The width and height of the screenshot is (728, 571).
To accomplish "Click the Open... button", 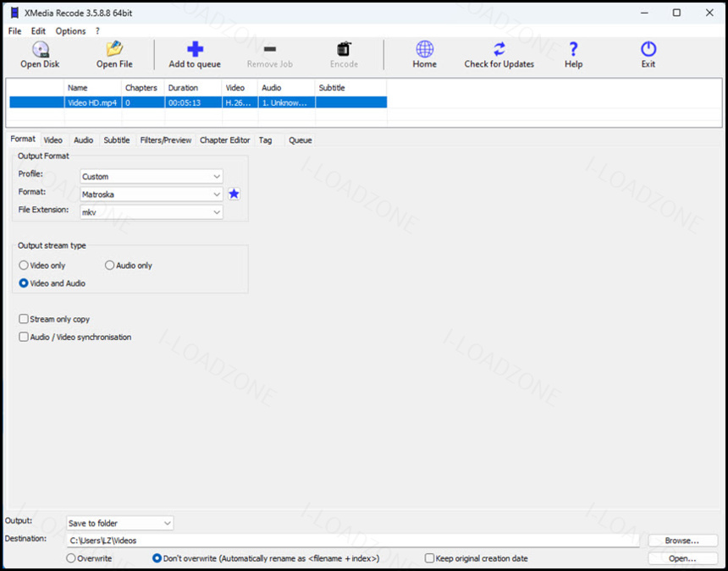I will 682,558.
